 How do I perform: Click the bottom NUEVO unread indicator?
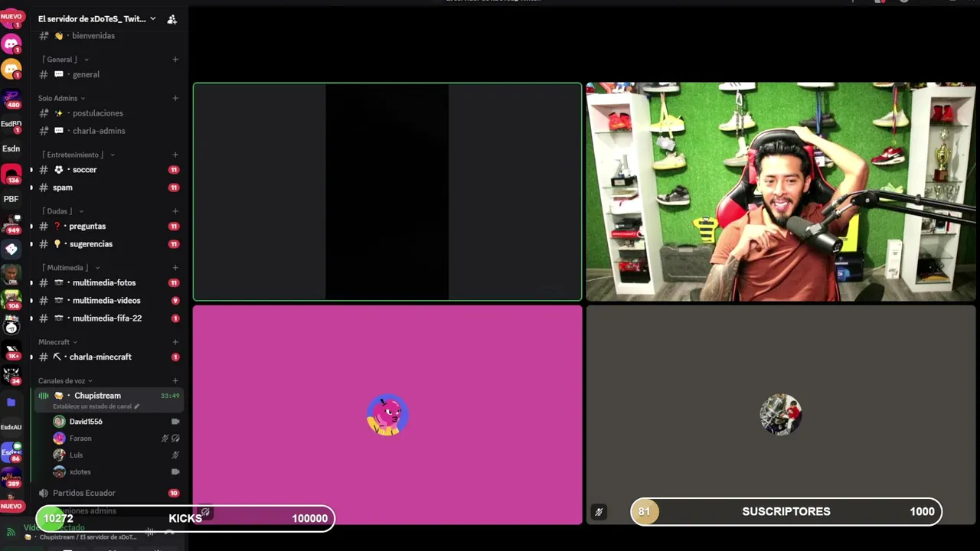point(11,506)
